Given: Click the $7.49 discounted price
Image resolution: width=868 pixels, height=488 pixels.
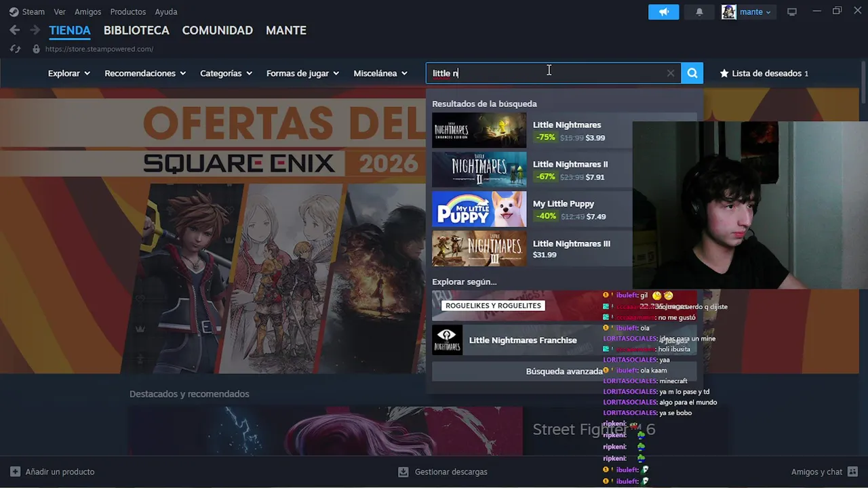Looking at the screenshot, I should click(x=596, y=216).
